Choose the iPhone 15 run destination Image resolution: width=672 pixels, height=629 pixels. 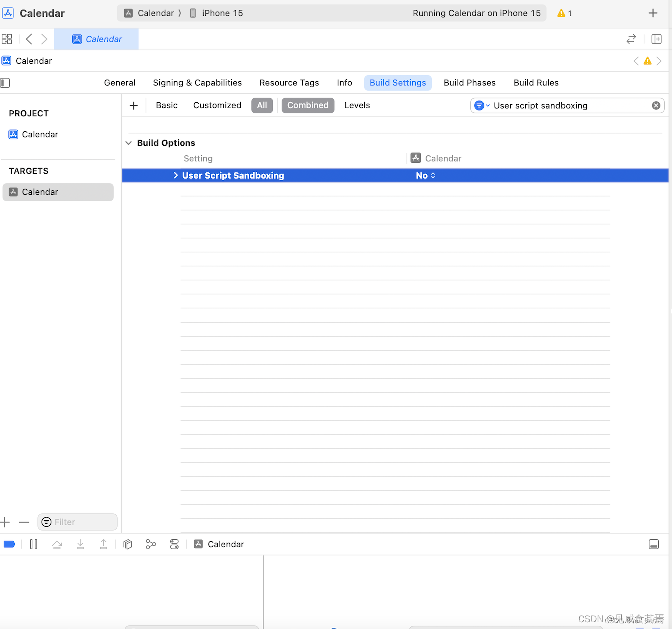point(216,13)
